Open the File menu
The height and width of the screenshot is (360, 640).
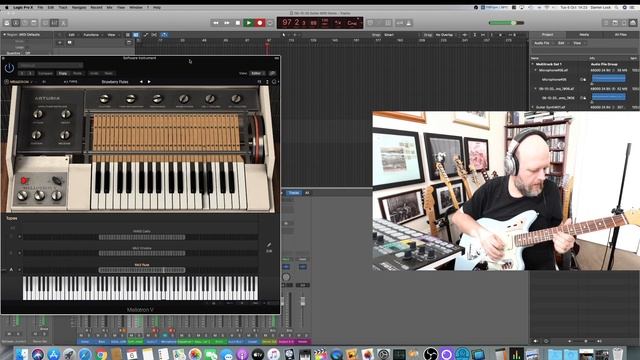coord(40,7)
